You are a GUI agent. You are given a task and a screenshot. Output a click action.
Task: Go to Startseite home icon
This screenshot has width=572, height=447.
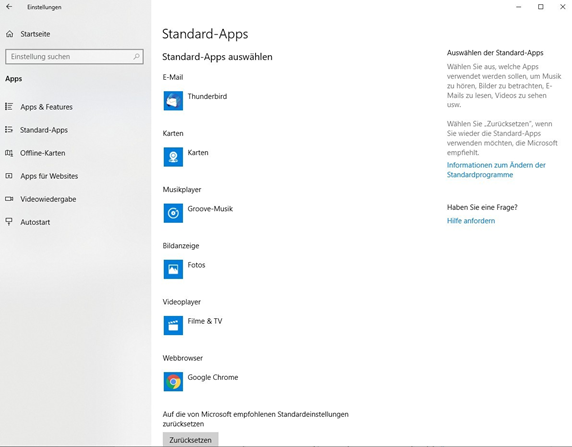[x=9, y=34]
